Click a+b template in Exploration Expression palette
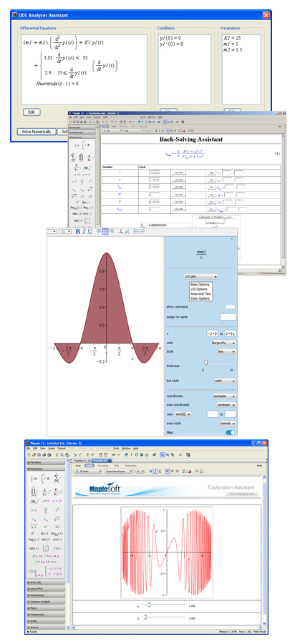Image resolution: width=295 pixels, height=644 pixels. tap(46, 501)
